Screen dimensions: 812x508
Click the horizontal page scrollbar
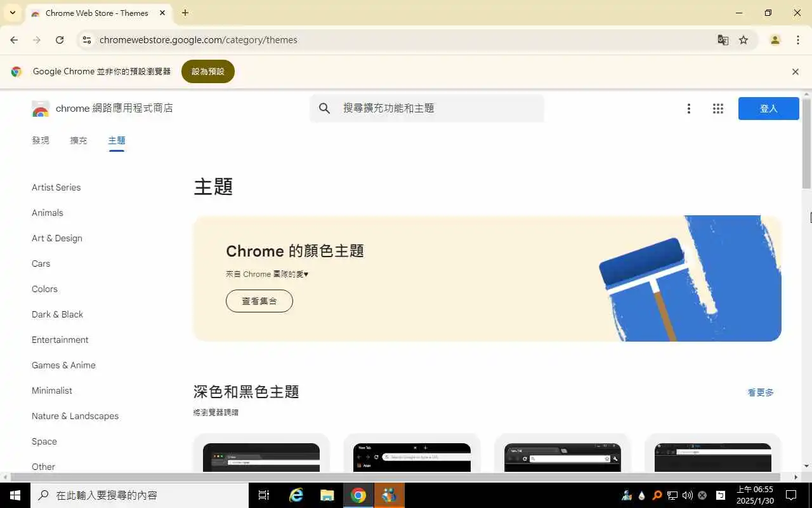click(x=396, y=477)
